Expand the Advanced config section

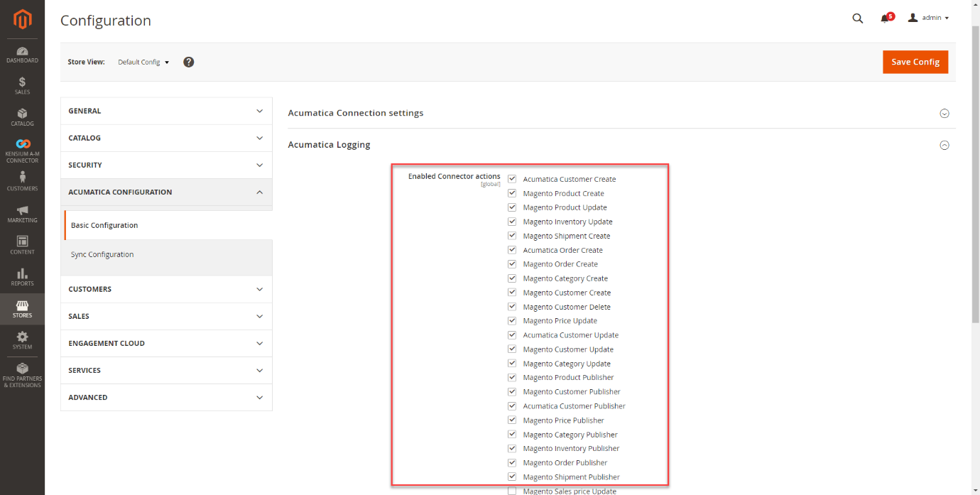click(x=166, y=397)
